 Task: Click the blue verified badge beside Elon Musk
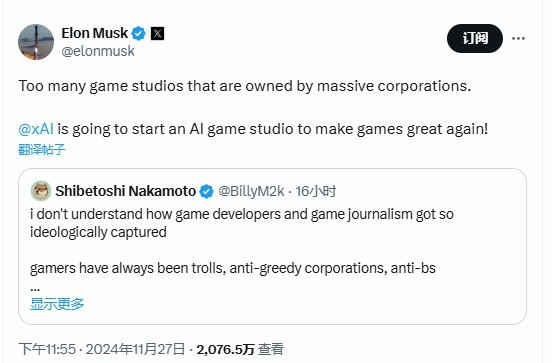point(139,33)
